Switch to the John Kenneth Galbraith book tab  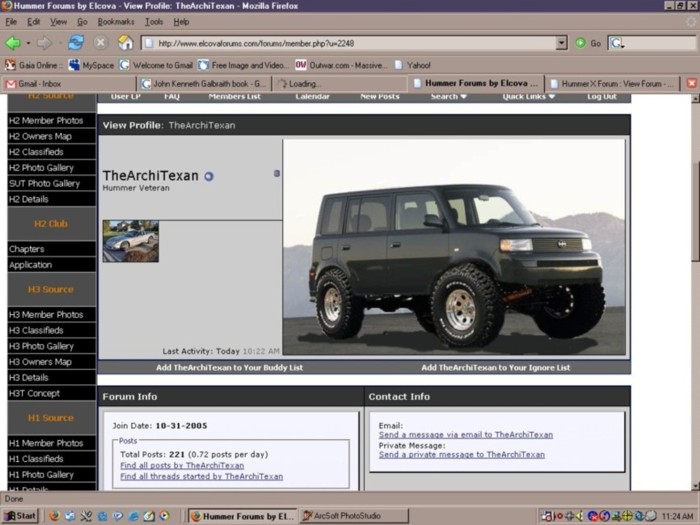tap(204, 83)
